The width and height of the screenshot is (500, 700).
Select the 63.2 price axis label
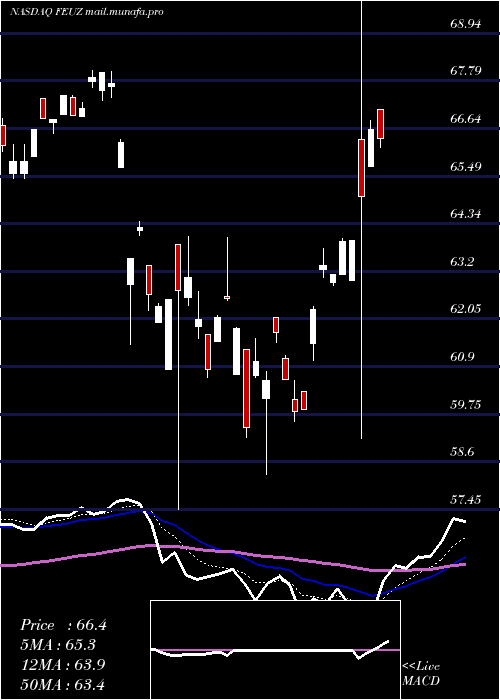pos(462,261)
